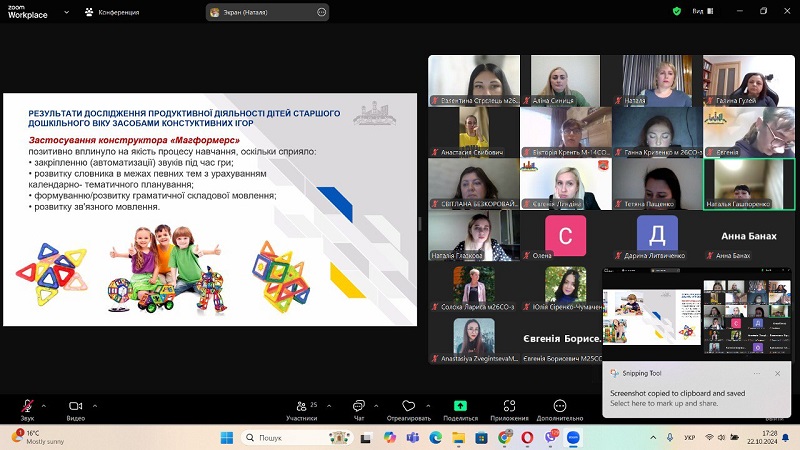Open the Zoom Workplace dropdown arrow
800x450 pixels.
(66, 12)
